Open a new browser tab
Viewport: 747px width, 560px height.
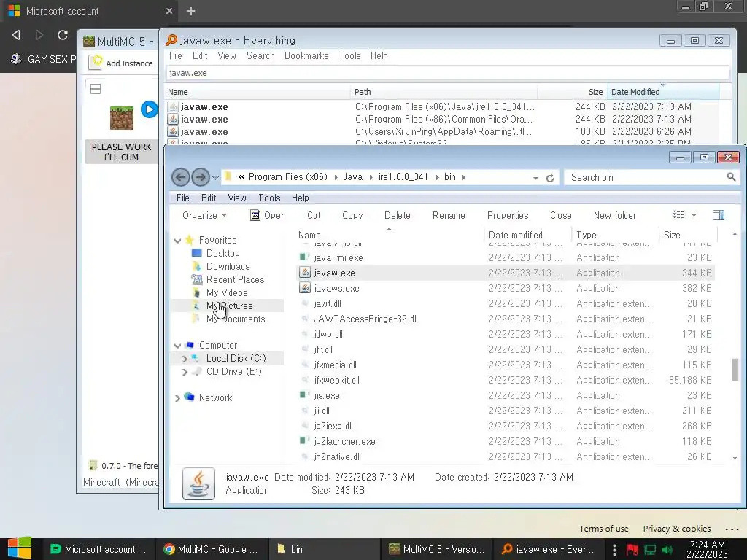(190, 11)
